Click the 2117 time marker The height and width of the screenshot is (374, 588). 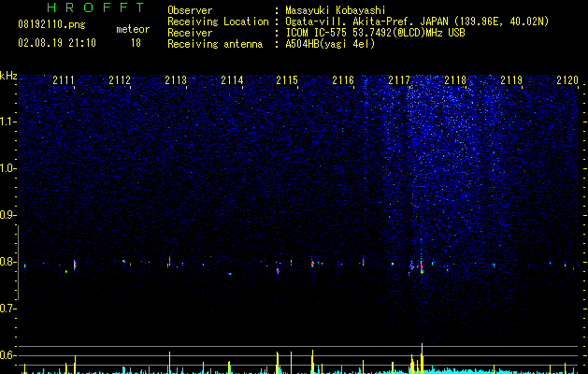(x=399, y=79)
